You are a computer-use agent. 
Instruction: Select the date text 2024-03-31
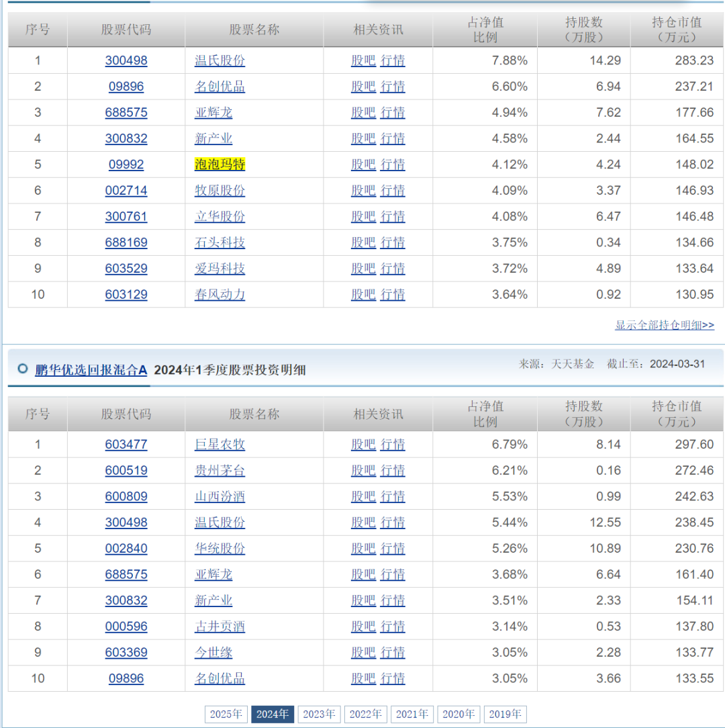[x=677, y=364]
